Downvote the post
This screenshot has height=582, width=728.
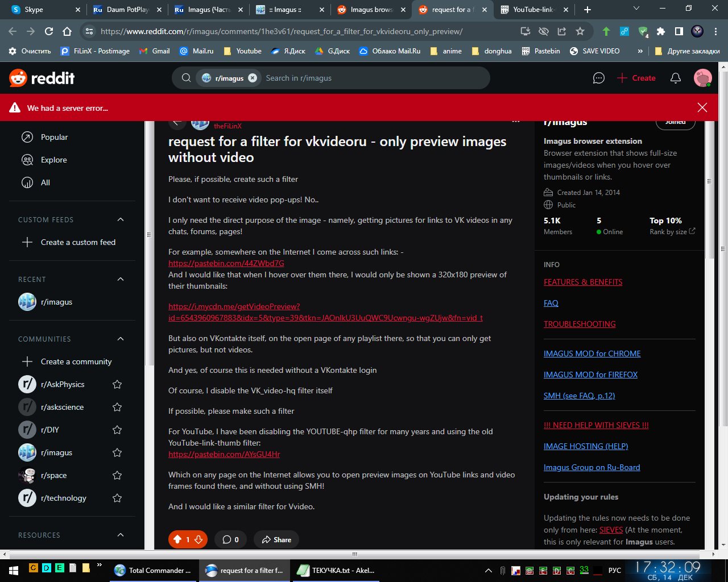(198, 539)
